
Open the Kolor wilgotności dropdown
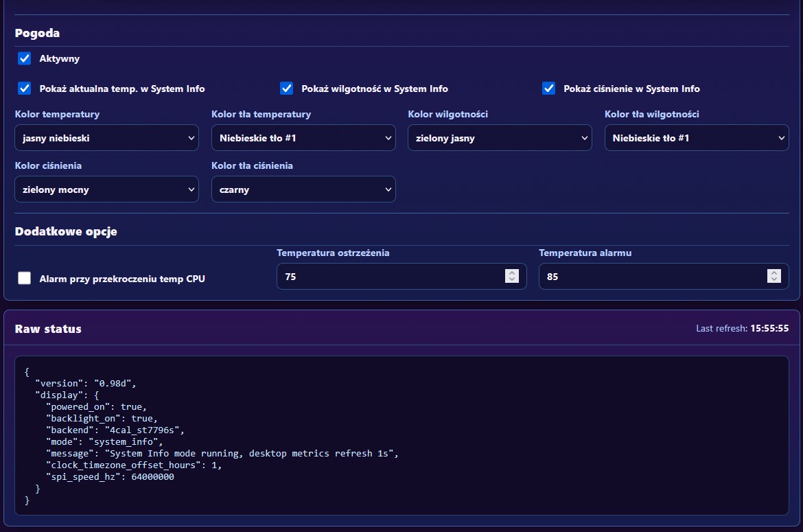tap(500, 138)
